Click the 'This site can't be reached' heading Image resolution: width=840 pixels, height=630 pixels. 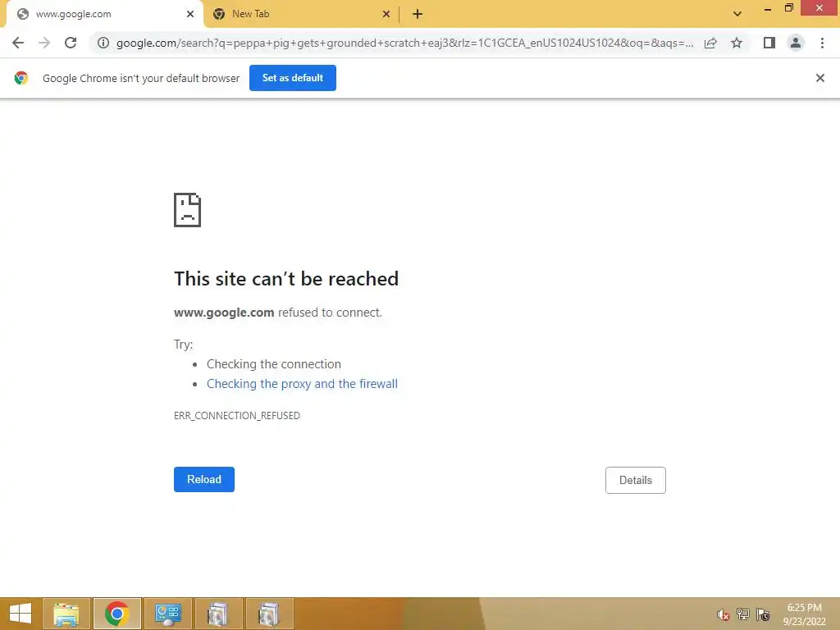point(286,279)
